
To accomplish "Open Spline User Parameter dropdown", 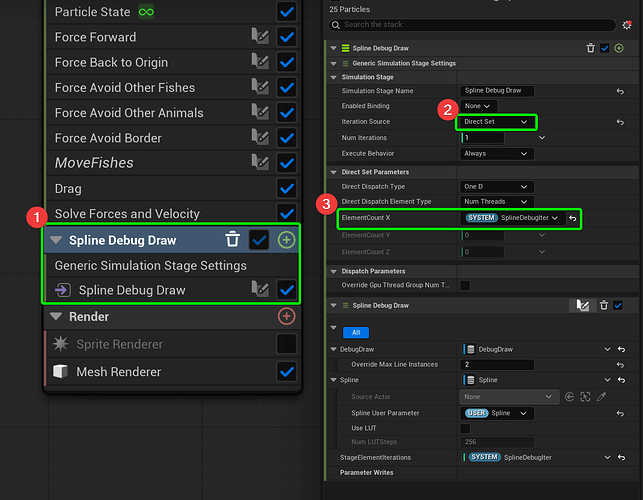I will click(497, 413).
